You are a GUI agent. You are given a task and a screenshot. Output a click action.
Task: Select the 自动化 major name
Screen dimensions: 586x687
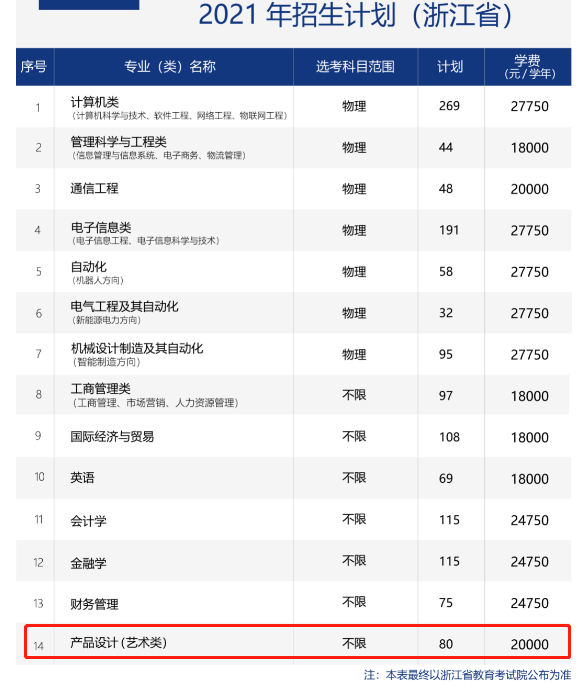point(89,266)
